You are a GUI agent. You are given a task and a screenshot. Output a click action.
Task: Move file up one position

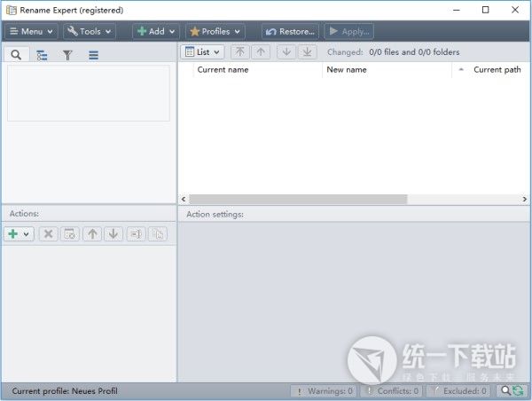(261, 52)
